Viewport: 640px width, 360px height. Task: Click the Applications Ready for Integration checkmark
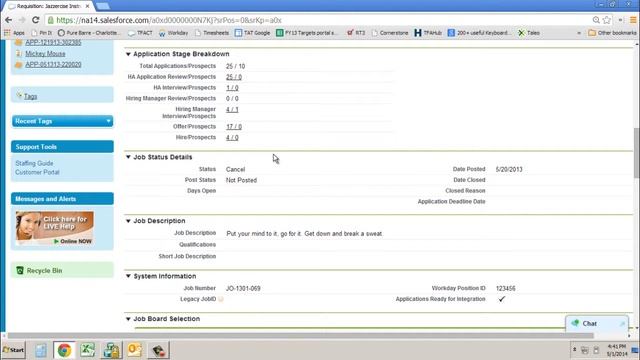pos(502,299)
